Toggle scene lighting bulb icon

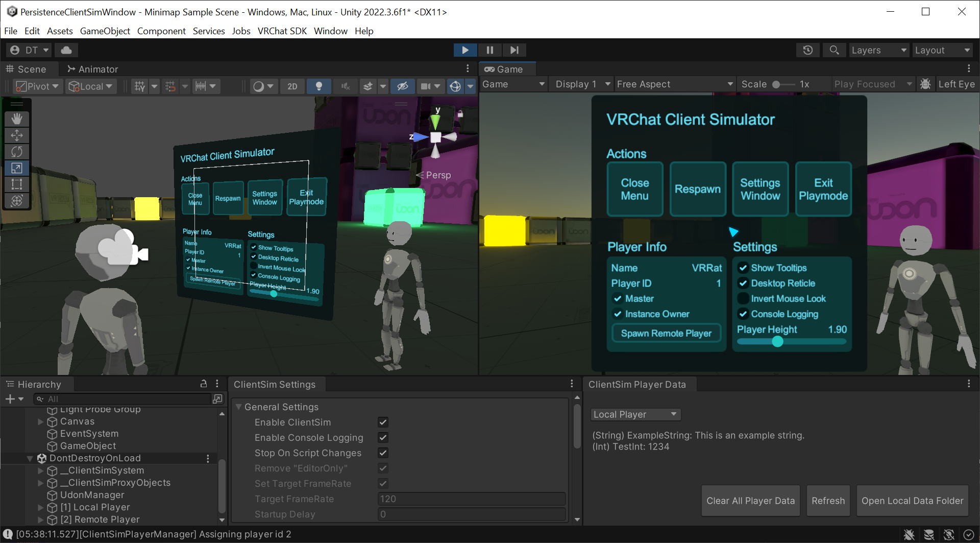click(319, 86)
